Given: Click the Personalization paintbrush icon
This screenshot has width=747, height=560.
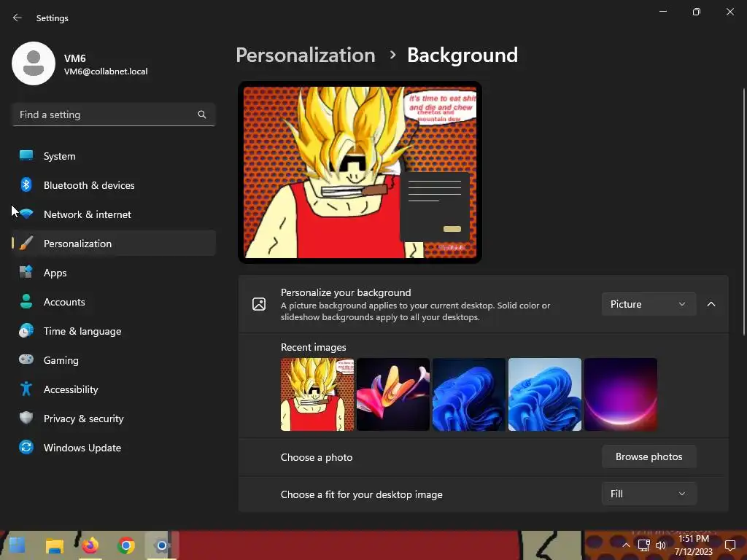Looking at the screenshot, I should pyautogui.click(x=26, y=244).
